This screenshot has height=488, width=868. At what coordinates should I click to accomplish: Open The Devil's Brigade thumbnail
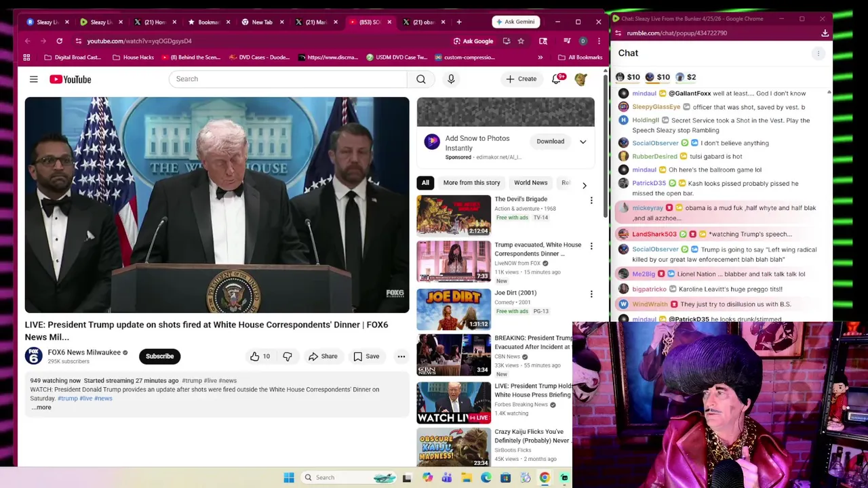pyautogui.click(x=454, y=215)
